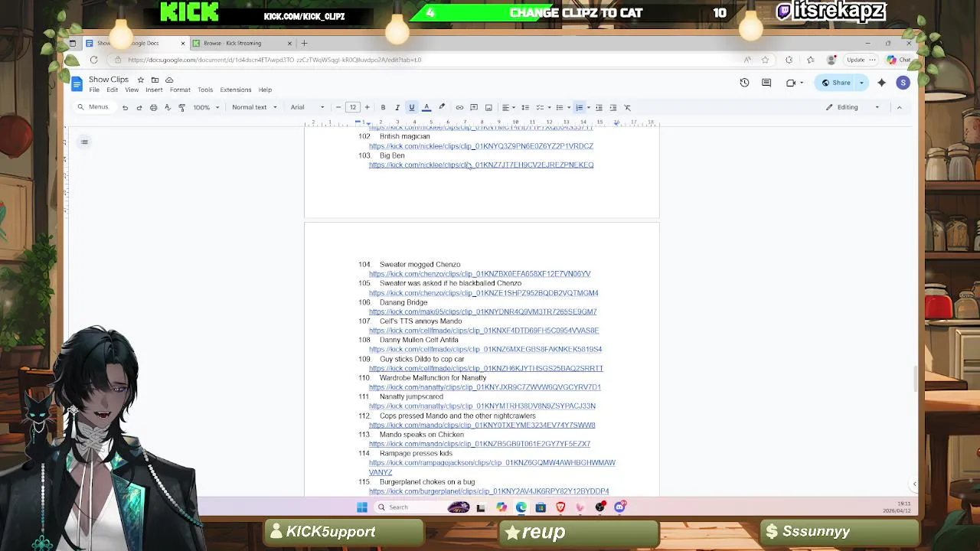
Task: Open the zoom level 100% dropdown
Action: 206,107
